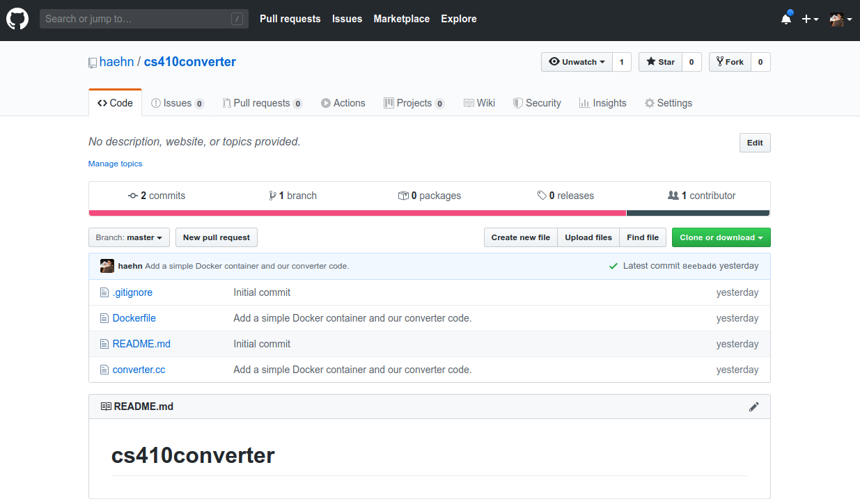View the forks count next to Fork

click(x=760, y=62)
